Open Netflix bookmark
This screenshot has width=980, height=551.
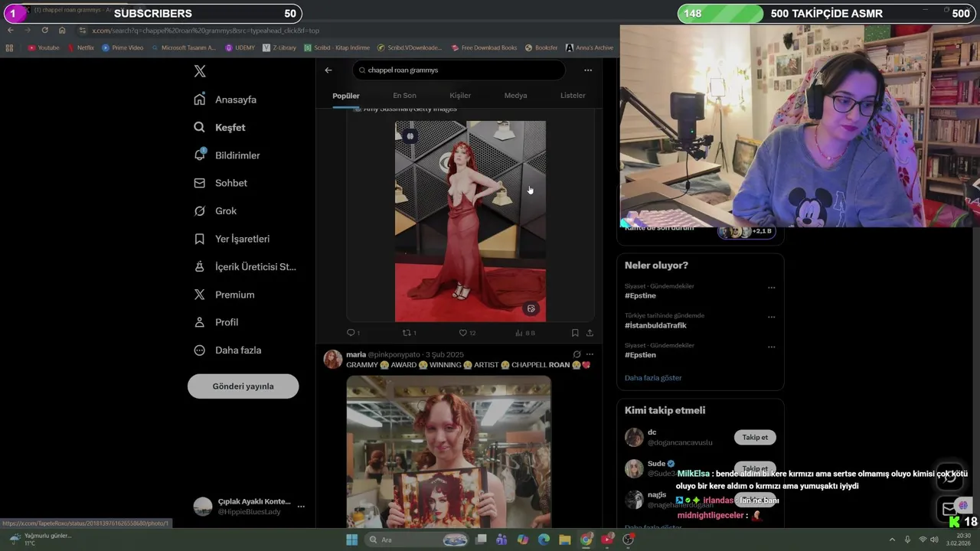coord(80,47)
